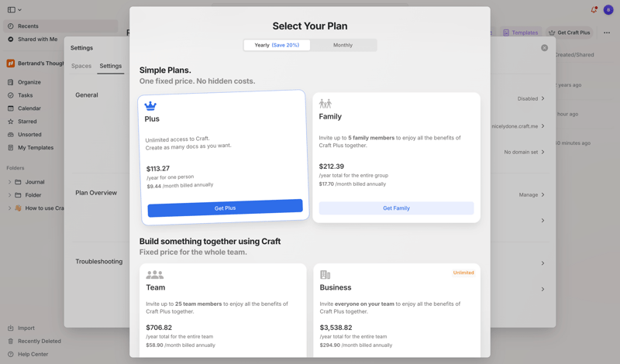Expand How to use Craft folder
Viewport: 620px width, 364px height.
coord(10,208)
